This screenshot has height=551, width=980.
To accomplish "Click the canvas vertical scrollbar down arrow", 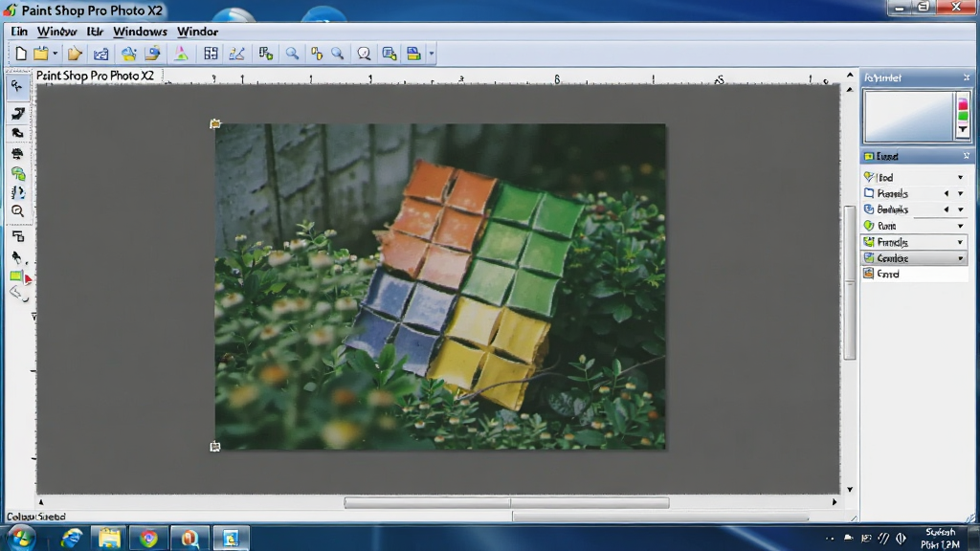I will 850,489.
